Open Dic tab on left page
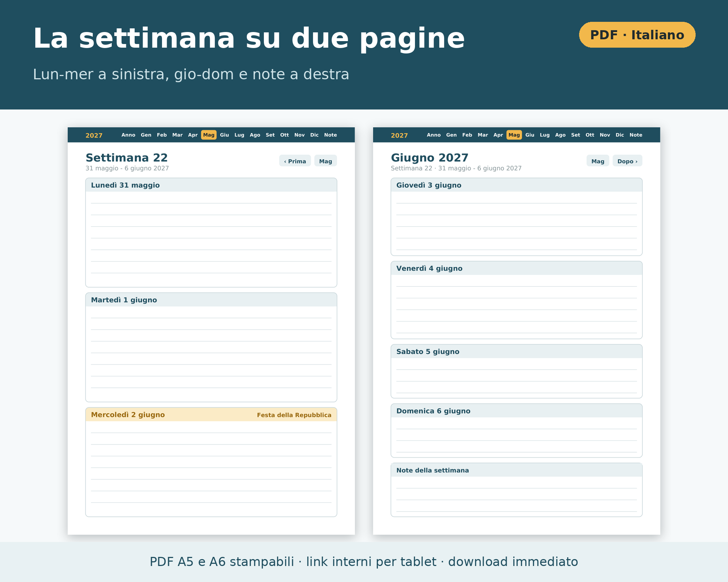The width and height of the screenshot is (728, 582). 314,135
